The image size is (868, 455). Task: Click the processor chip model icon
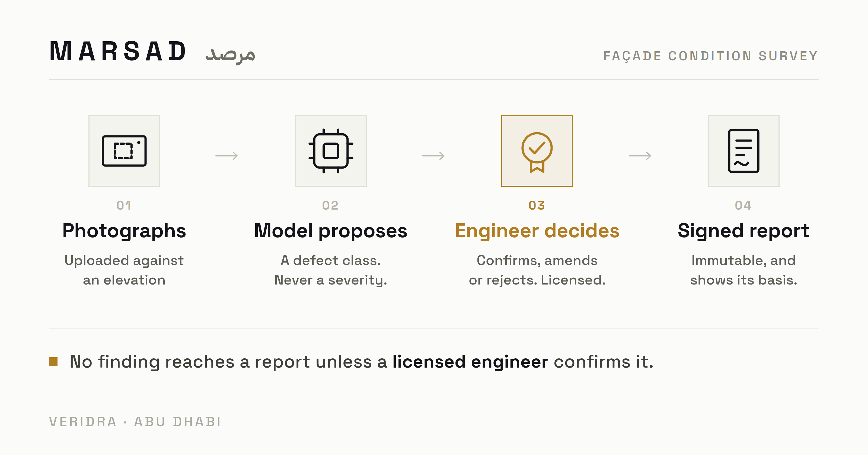point(331,151)
